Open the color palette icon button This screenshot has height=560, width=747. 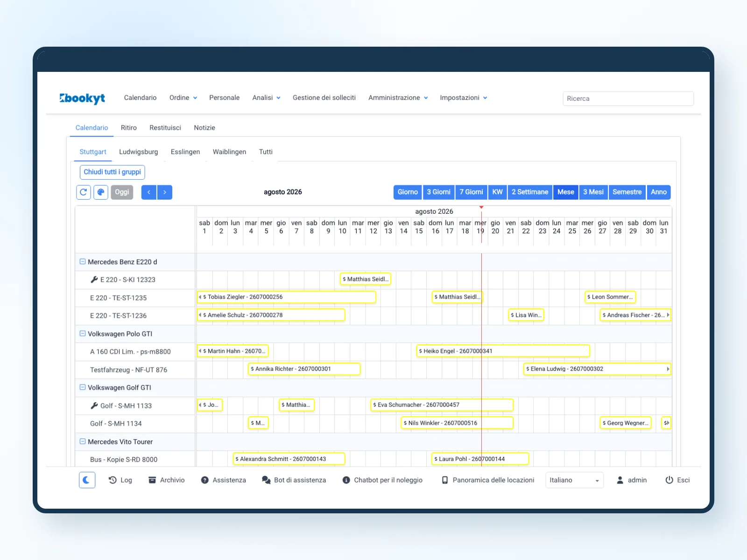101,192
